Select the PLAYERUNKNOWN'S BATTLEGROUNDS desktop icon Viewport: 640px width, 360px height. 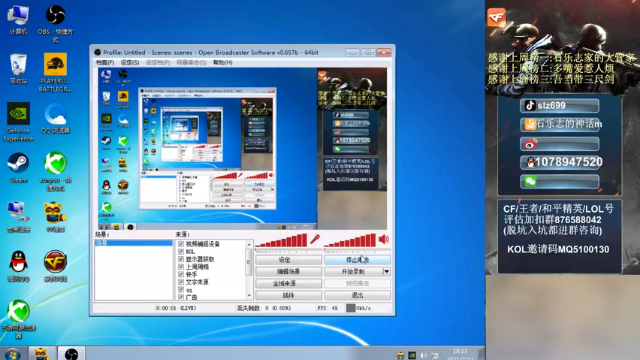point(55,72)
